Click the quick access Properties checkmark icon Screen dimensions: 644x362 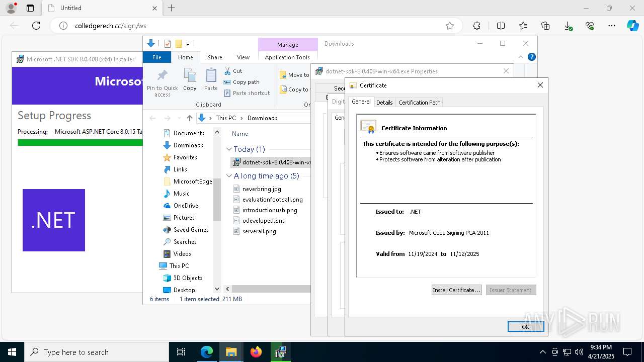tap(168, 44)
